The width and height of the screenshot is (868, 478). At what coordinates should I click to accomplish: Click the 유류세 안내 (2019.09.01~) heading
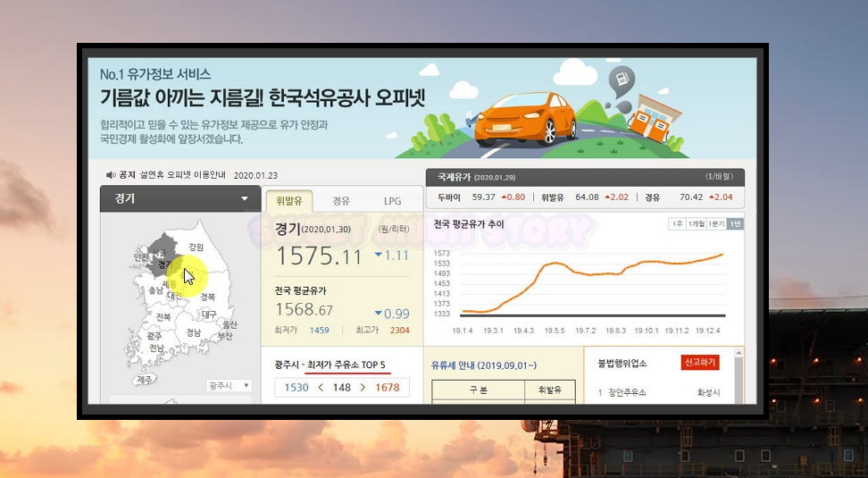click(484, 365)
